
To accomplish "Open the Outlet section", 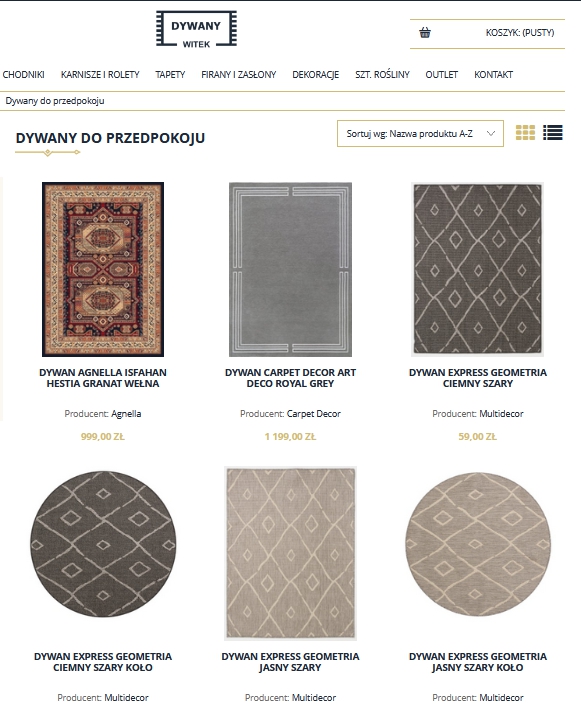I will coord(442,75).
